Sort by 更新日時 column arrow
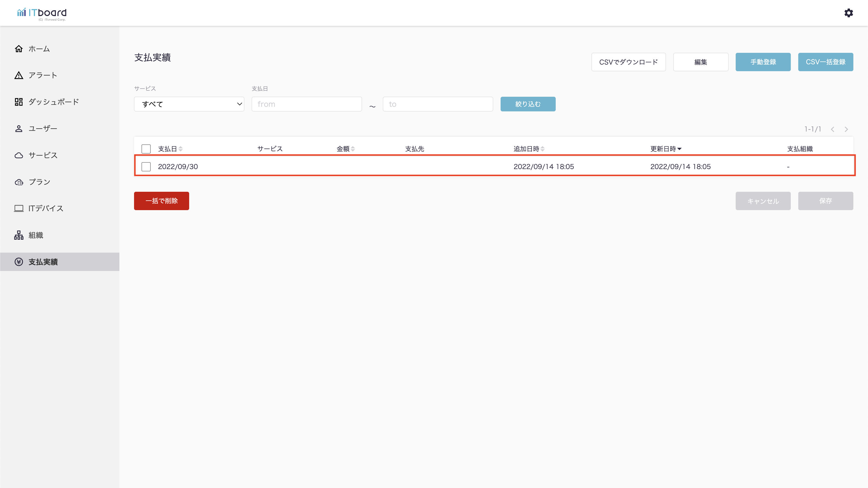The width and height of the screenshot is (868, 488). [x=679, y=149]
